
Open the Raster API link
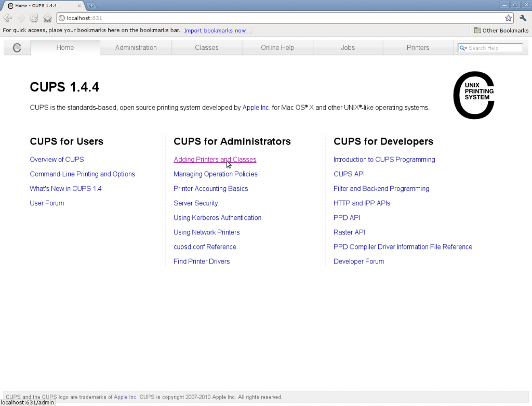(349, 232)
